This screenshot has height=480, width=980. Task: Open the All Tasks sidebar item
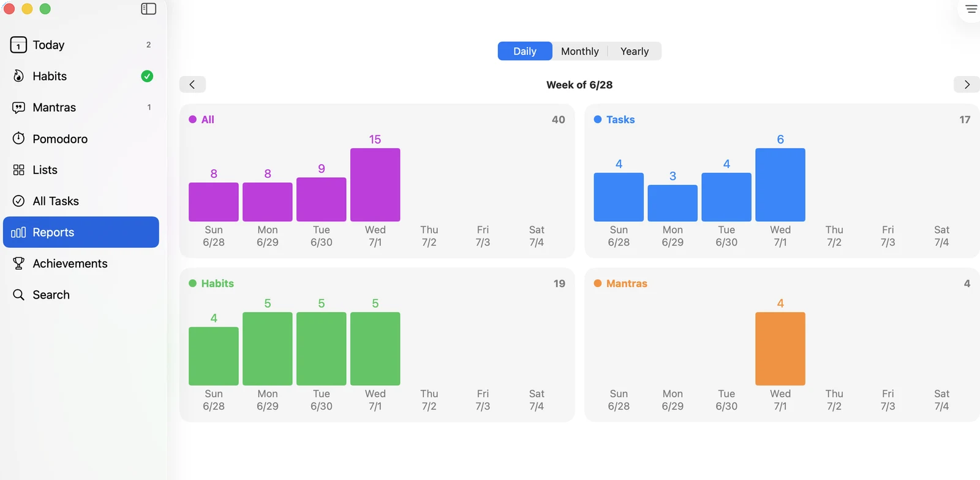(81, 201)
